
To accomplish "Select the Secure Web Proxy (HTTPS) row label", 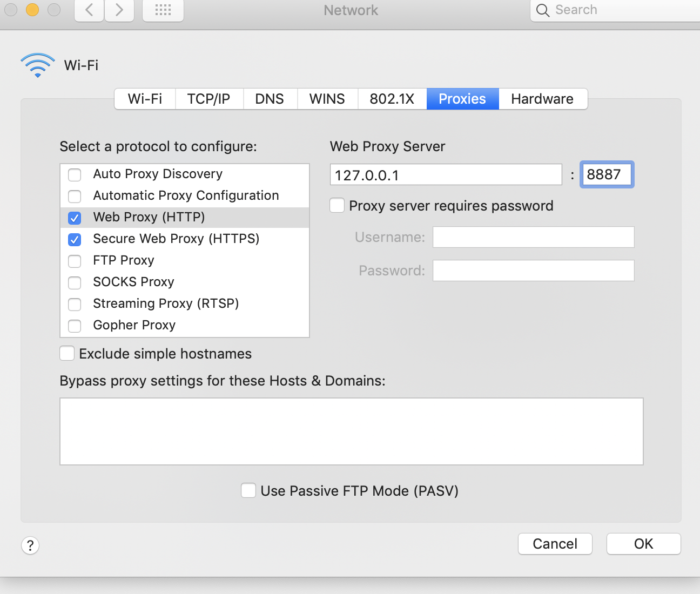I will 176,239.
